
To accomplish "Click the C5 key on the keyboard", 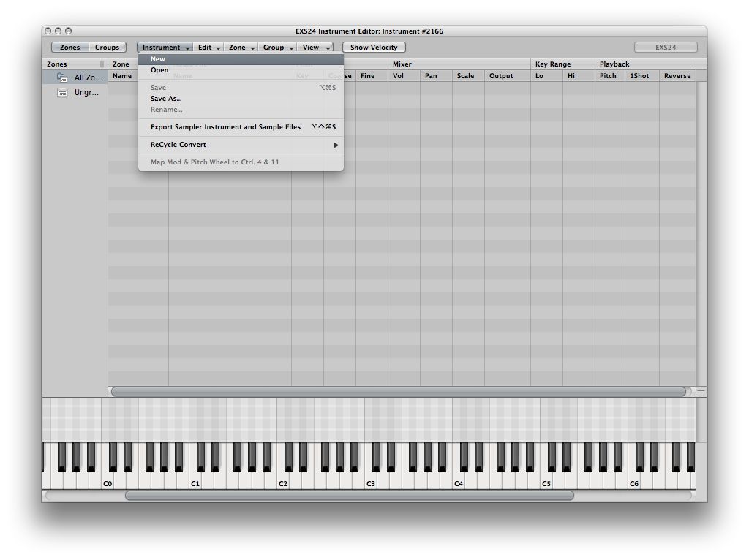I will [546, 480].
